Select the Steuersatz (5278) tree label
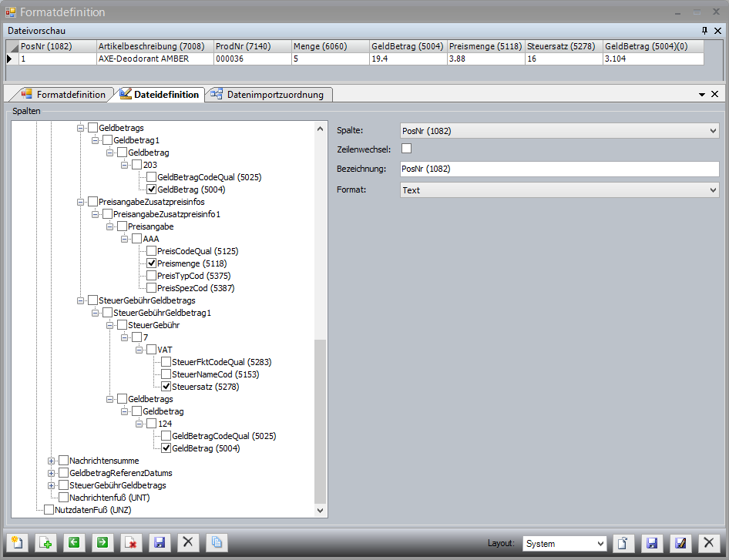 pyautogui.click(x=205, y=387)
